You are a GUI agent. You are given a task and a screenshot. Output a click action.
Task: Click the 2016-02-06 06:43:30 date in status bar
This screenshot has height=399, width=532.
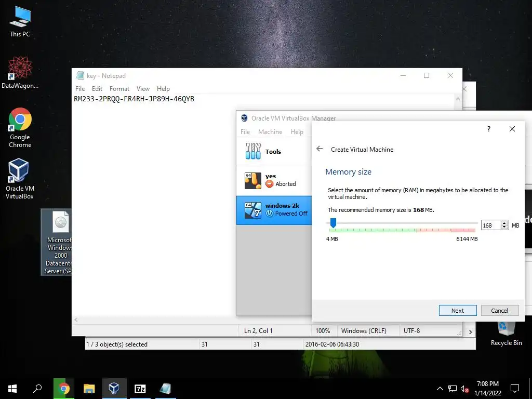tap(332, 344)
